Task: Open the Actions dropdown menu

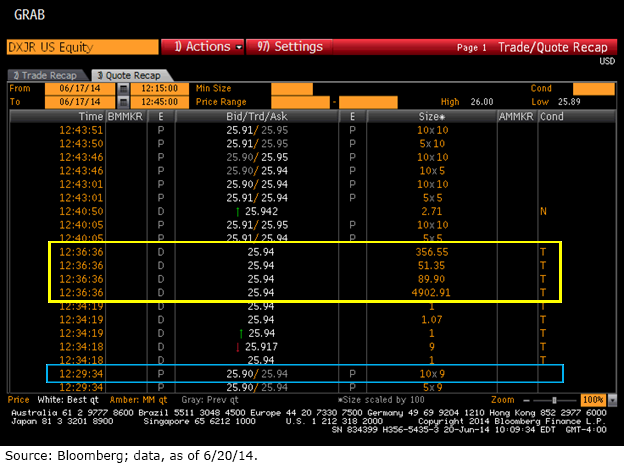Action: pos(202,47)
